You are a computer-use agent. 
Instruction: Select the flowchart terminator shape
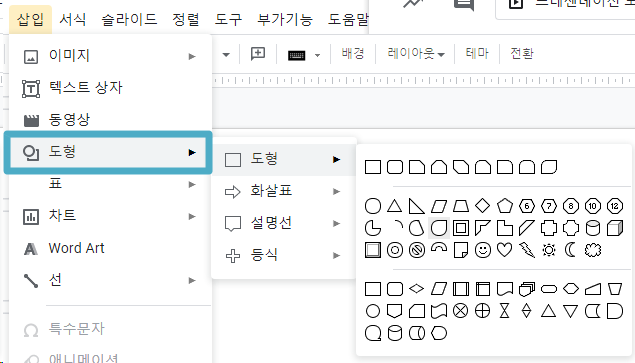pyautogui.click(x=549, y=289)
